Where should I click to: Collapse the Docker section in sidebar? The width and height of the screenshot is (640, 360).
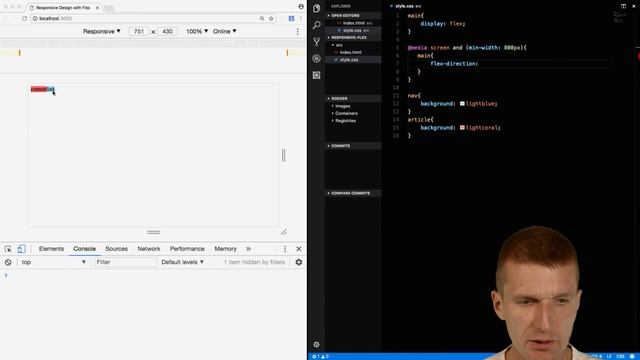(353, 98)
